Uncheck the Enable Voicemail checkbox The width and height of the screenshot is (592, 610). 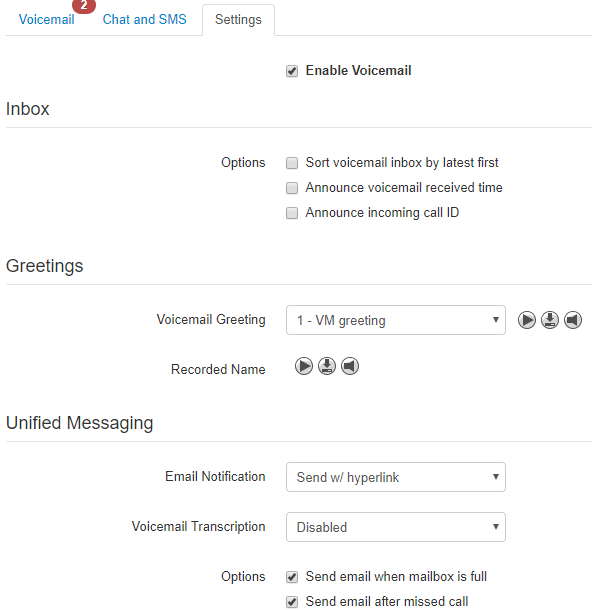(x=292, y=71)
